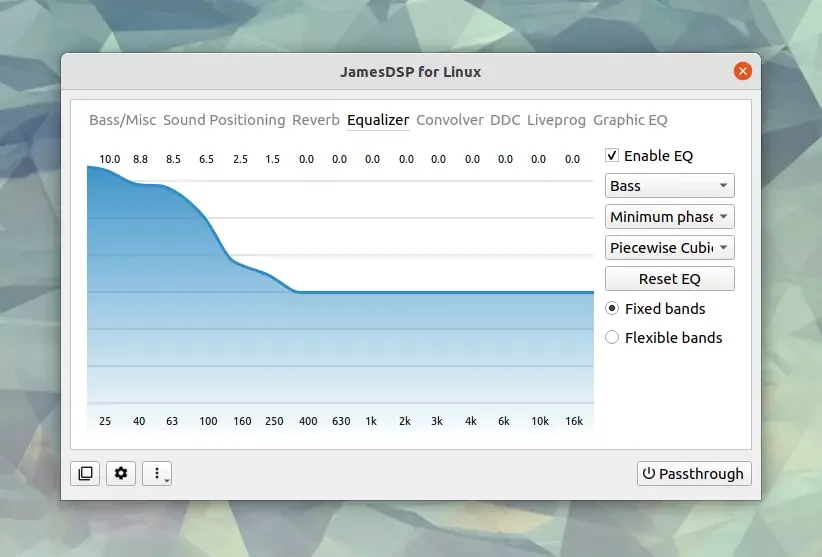The image size is (822, 557).
Task: Open the Liveprog tab
Action: point(556,120)
